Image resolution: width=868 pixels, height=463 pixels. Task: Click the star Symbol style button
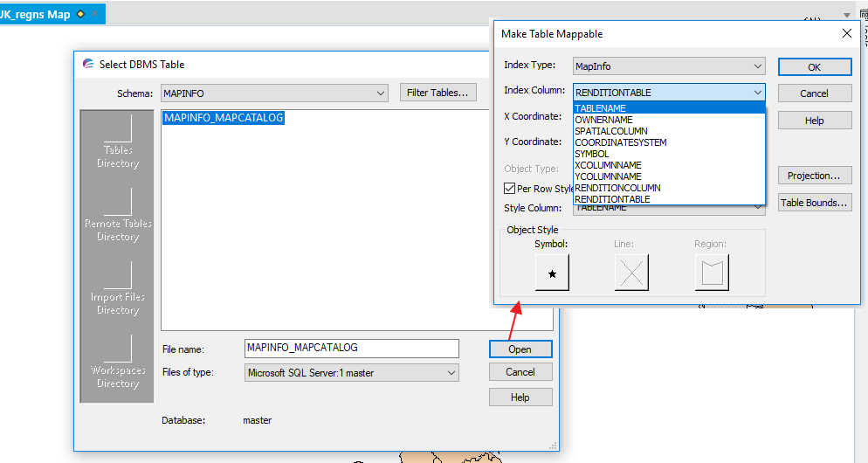[x=551, y=273]
